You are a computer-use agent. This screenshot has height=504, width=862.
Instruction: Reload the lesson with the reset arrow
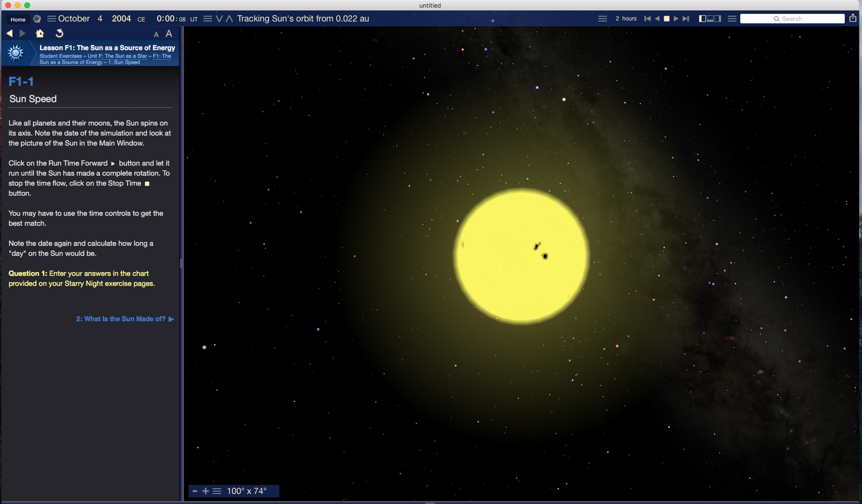[59, 33]
